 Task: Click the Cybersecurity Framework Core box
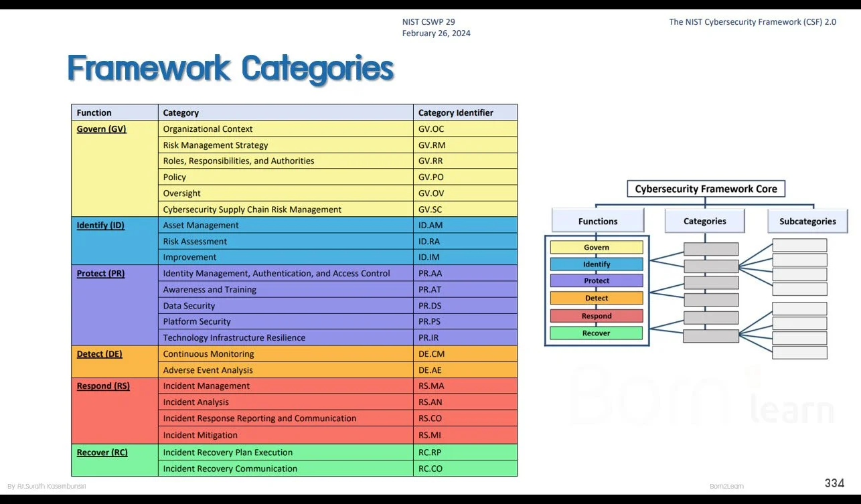[706, 189]
